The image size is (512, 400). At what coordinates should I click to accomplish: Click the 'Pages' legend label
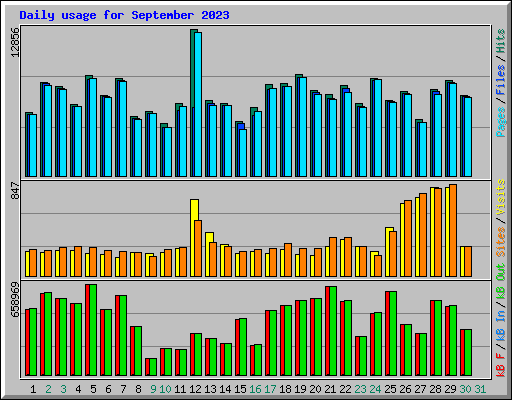[x=501, y=122]
